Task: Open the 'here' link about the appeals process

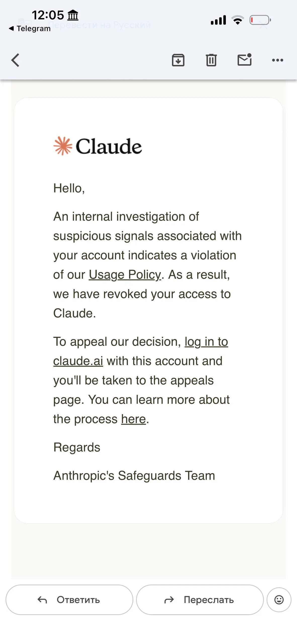Action: coord(134,419)
